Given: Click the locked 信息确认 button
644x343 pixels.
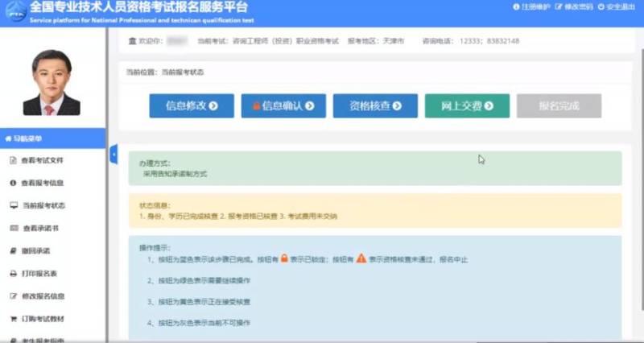Looking at the screenshot, I should coord(283,105).
